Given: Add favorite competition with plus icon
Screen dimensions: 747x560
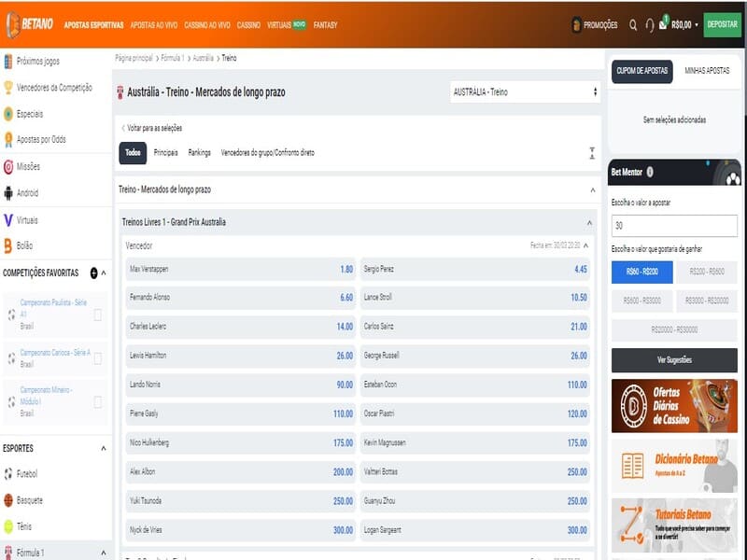Looking at the screenshot, I should pos(94,273).
